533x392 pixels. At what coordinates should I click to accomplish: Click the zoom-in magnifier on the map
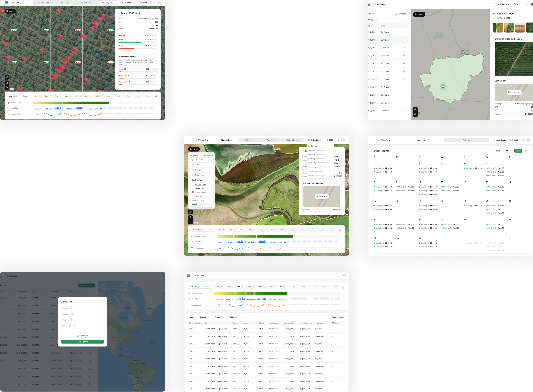tap(7, 83)
